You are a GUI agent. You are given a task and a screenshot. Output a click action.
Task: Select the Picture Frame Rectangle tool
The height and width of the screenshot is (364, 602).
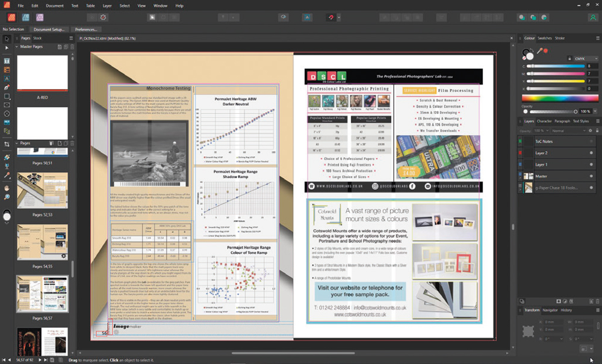(x=7, y=105)
